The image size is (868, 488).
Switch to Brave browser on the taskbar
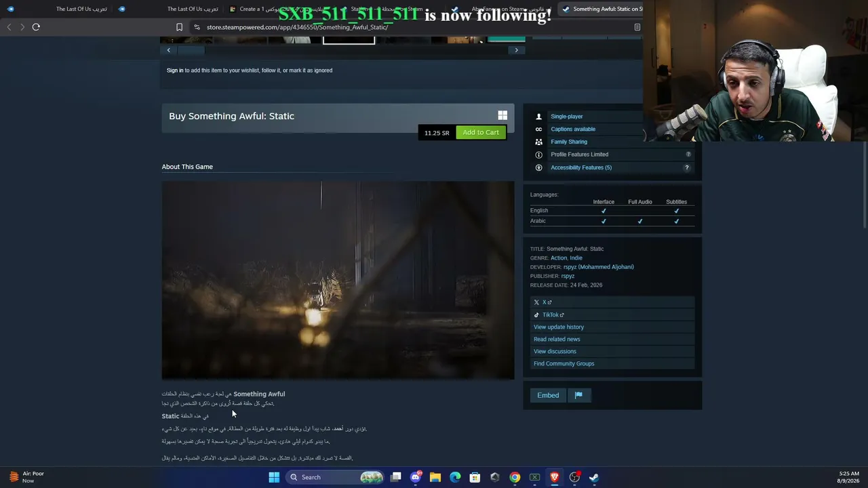coord(554,477)
